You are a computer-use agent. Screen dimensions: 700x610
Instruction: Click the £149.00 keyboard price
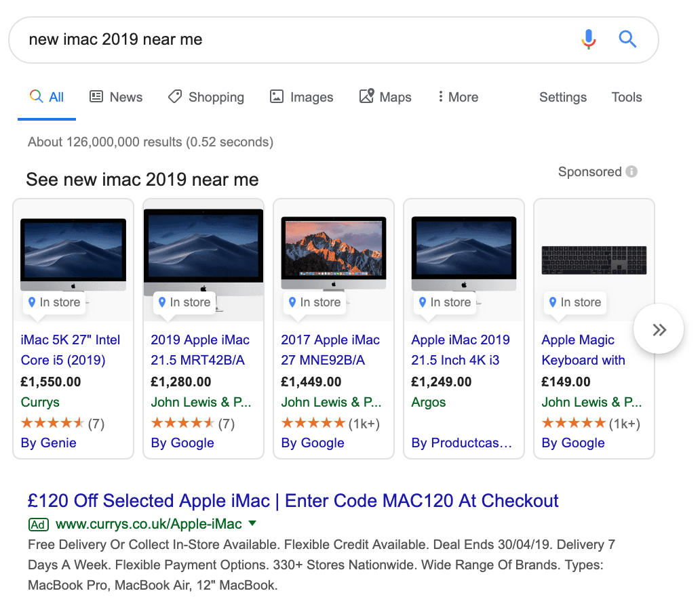(x=566, y=382)
